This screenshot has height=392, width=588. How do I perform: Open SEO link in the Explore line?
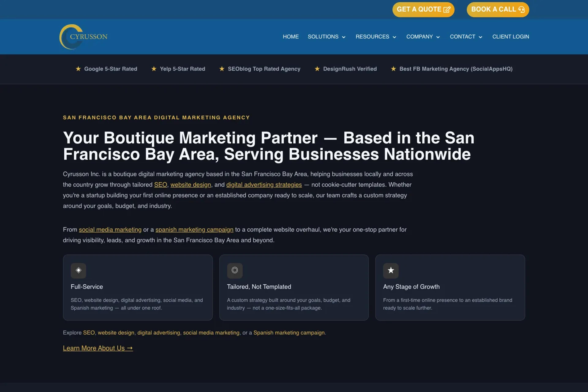[x=89, y=333]
